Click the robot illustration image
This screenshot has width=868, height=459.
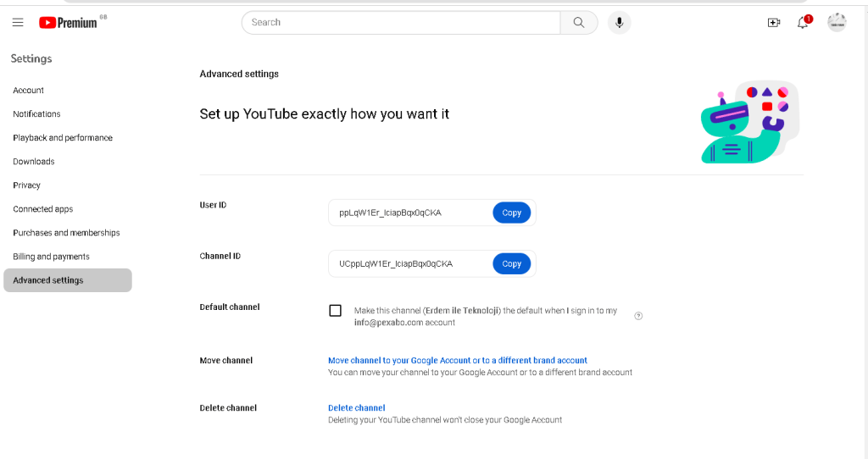point(749,122)
